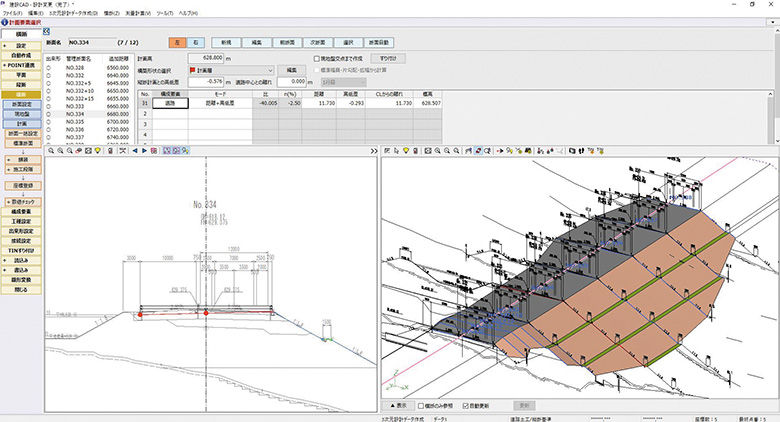Viewport: 780px width, 422px height.
Task: Click the blue panel-collapse icon above 断面名
Action: click(47, 31)
